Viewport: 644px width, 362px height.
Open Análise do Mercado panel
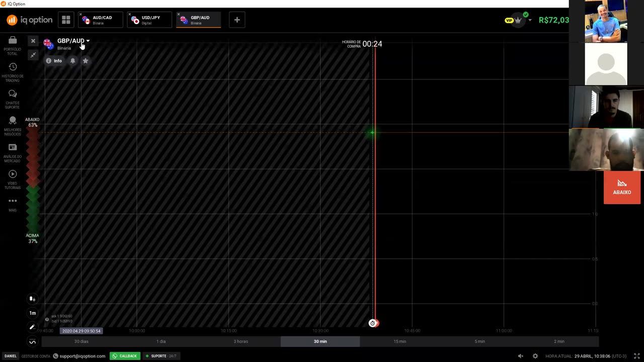click(13, 153)
